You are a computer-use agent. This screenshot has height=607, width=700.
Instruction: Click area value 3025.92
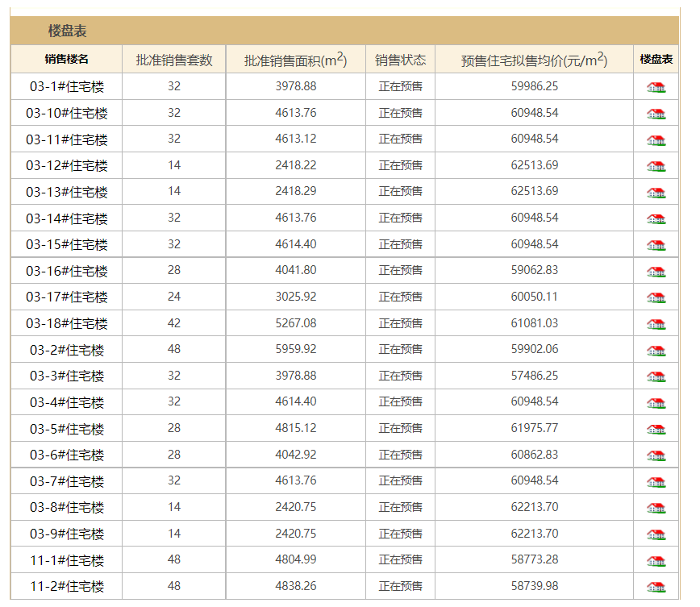click(x=295, y=297)
